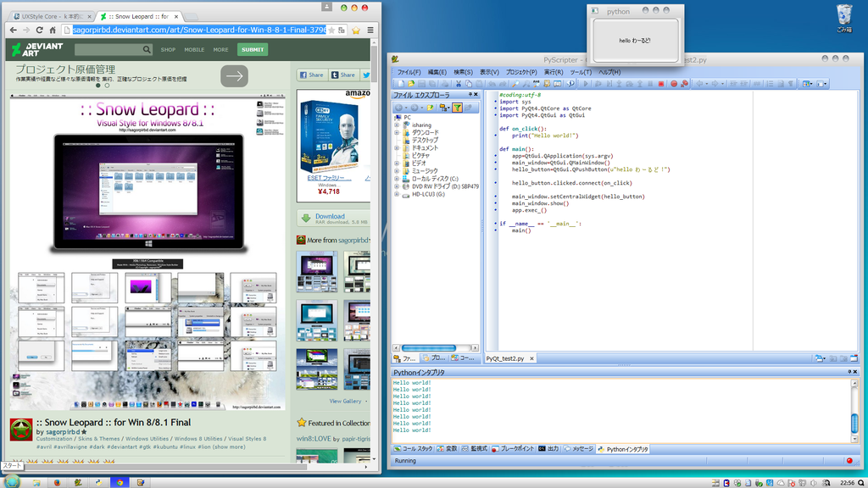This screenshot has width=868, height=488.
Task: Select the デスクトップ folder in the tree
Action: point(425,141)
